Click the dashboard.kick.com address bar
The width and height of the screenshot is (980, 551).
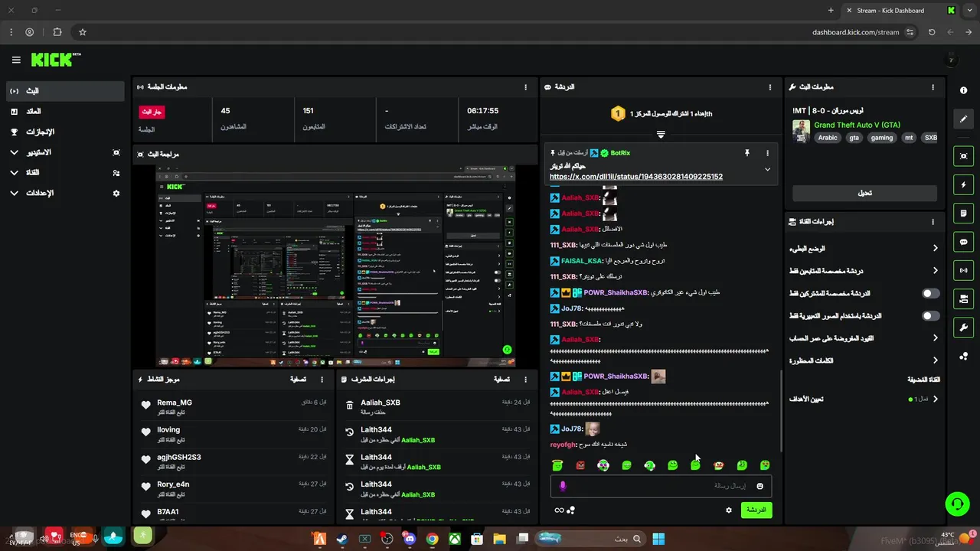pos(855,32)
